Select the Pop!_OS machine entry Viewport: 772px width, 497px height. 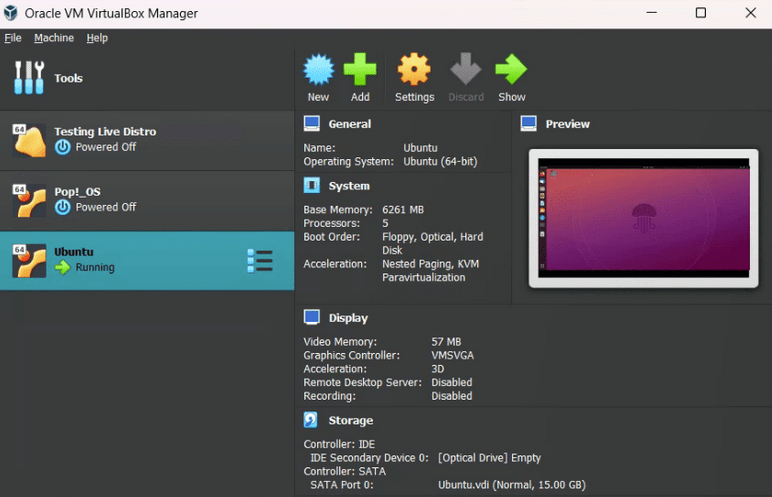147,200
